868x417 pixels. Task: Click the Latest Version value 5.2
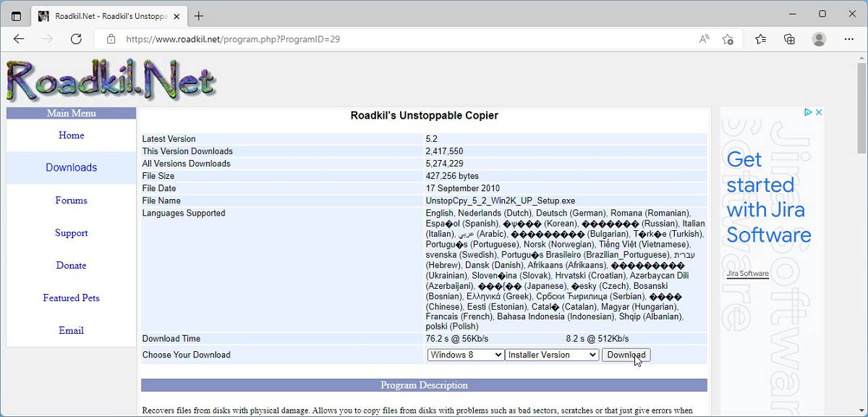click(x=431, y=139)
